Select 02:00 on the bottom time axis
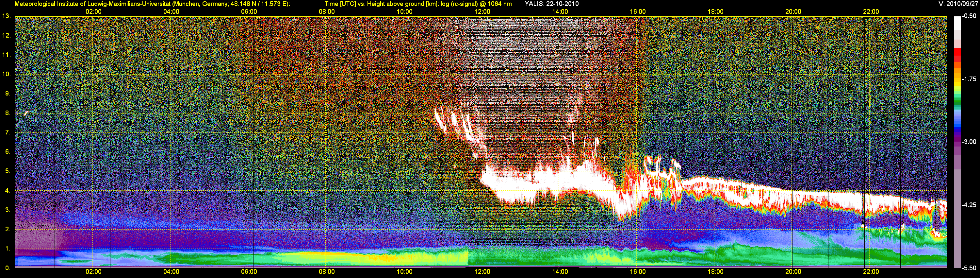This screenshot has height=278, width=980. (x=93, y=271)
